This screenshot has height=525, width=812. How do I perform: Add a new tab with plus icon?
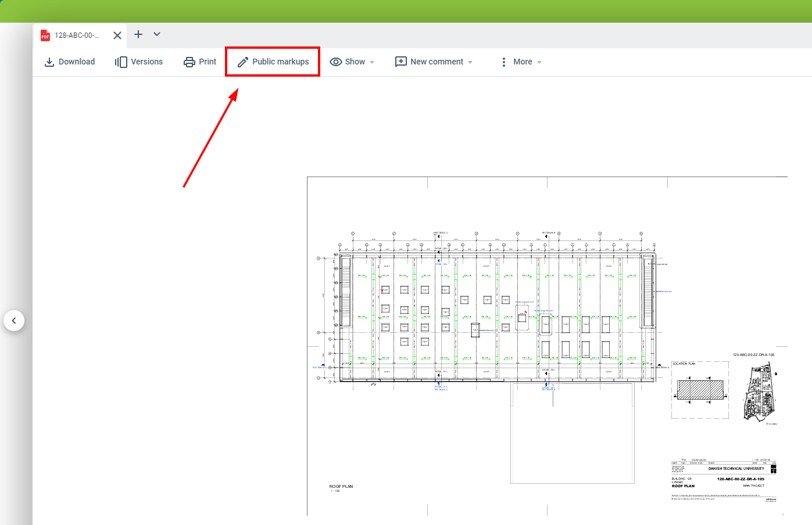(138, 34)
